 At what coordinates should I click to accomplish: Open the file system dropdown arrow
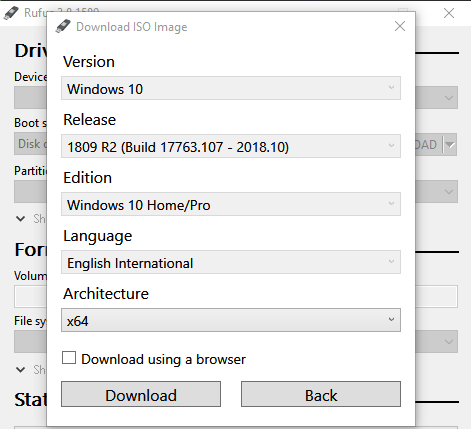(x=449, y=342)
